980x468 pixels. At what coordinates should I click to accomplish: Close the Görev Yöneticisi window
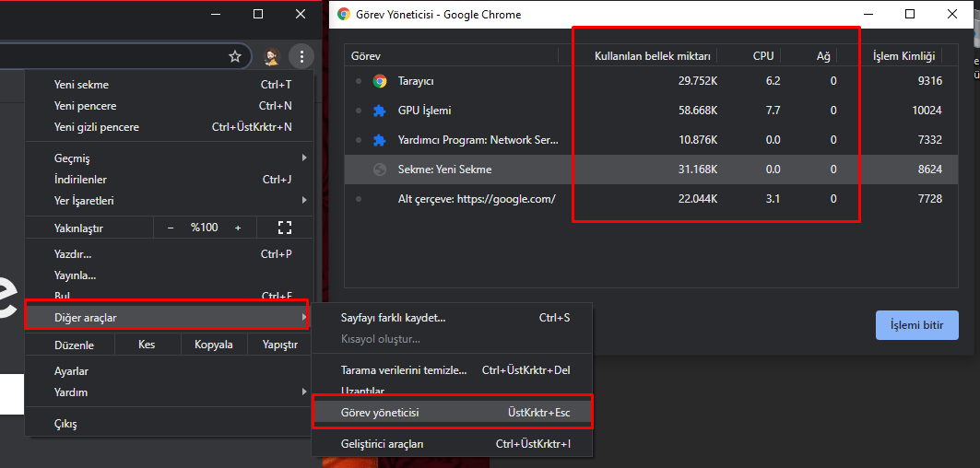[951, 14]
